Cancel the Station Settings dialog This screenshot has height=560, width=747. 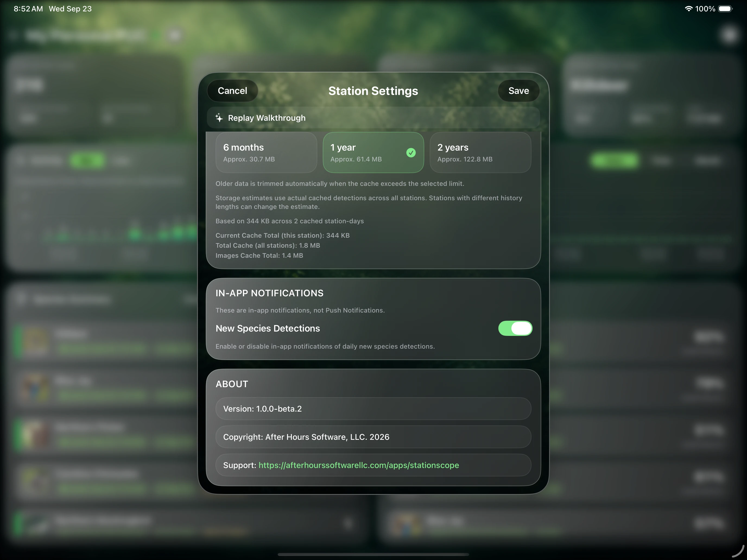[x=232, y=91]
